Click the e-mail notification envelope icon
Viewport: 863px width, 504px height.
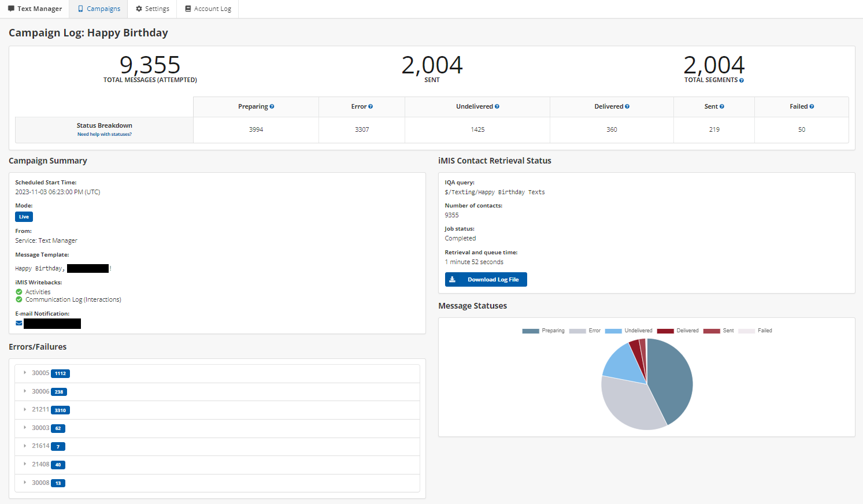click(x=19, y=324)
